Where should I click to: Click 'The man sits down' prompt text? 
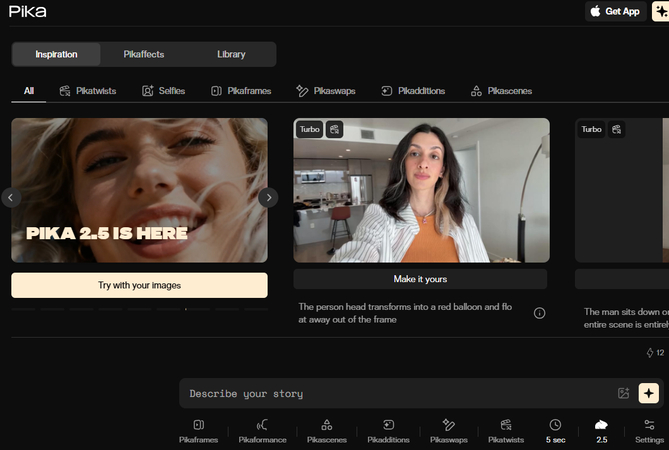pyautogui.click(x=626, y=318)
